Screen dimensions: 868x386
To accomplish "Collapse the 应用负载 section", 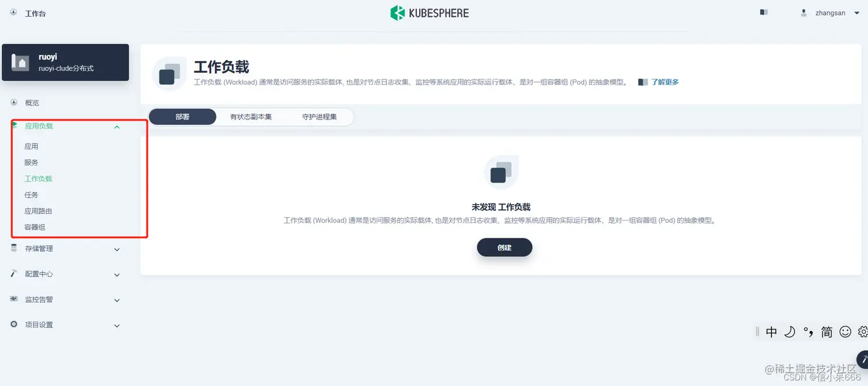I will [x=117, y=127].
